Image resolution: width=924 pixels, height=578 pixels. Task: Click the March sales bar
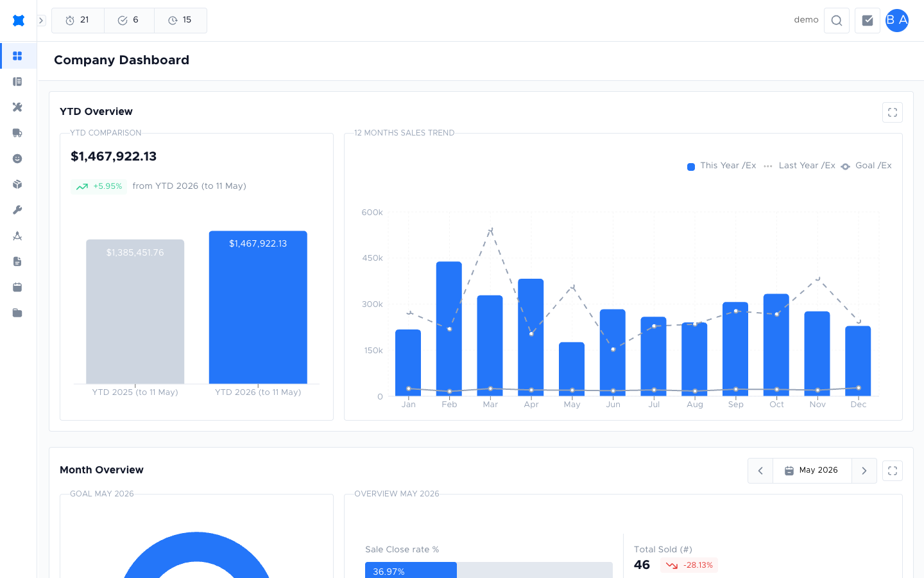click(x=490, y=346)
